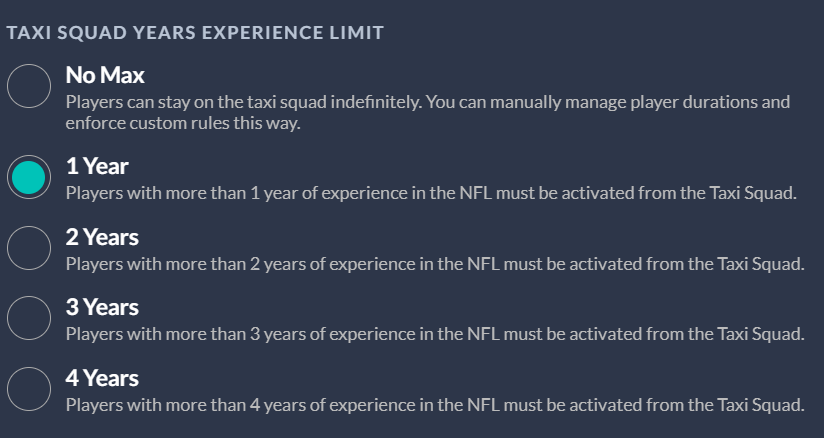Click the "3 Years" heading text
824x438 pixels.
(102, 307)
